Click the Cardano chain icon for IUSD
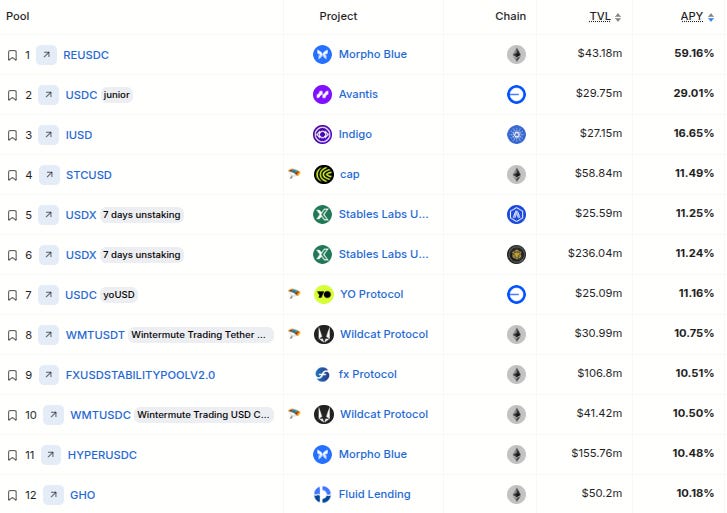This screenshot has height=513, width=727. click(516, 135)
